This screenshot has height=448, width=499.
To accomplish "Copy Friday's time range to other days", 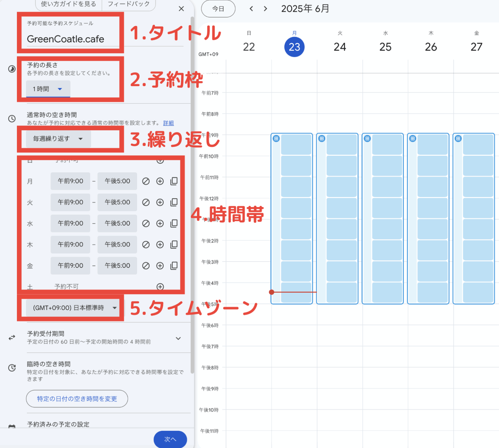I will (x=174, y=266).
